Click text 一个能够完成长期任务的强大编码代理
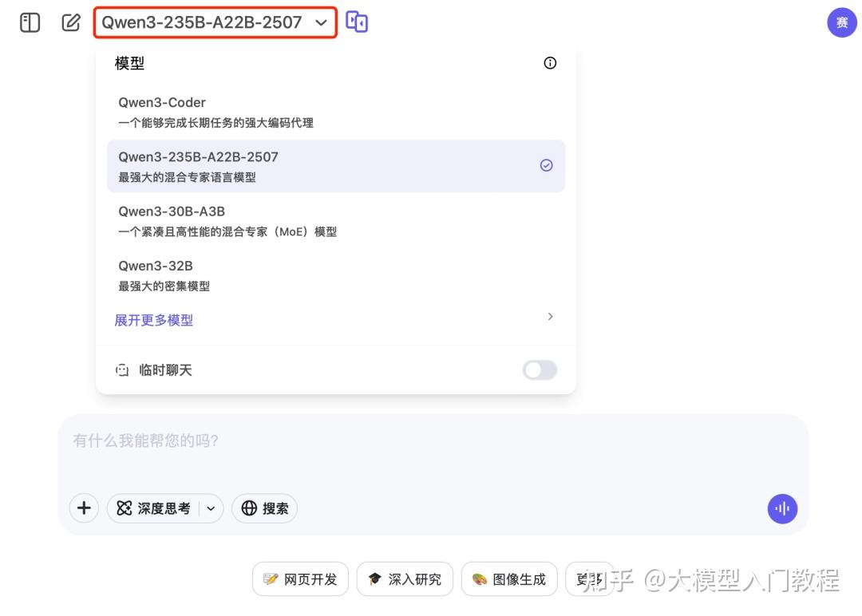The height and width of the screenshot is (616, 862). 216,123
